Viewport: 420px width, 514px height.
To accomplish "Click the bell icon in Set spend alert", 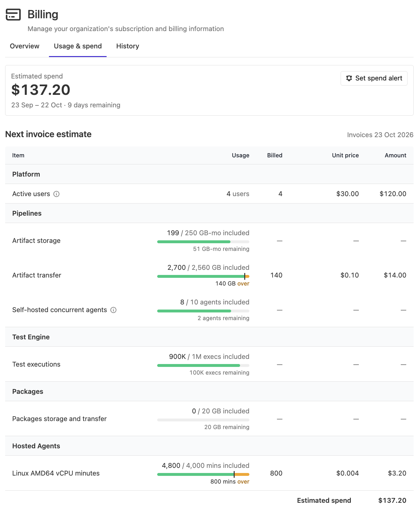I will coord(349,78).
